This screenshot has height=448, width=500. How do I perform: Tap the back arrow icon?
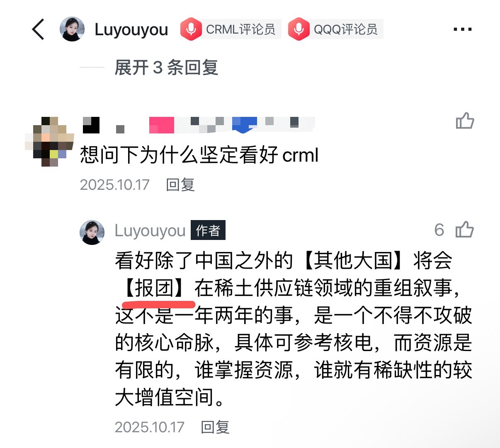coord(38,29)
